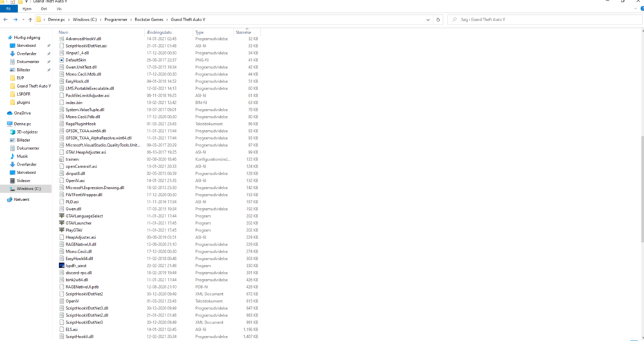This screenshot has height=341, width=644.
Task: Sort files by Navn column
Action: click(x=63, y=32)
